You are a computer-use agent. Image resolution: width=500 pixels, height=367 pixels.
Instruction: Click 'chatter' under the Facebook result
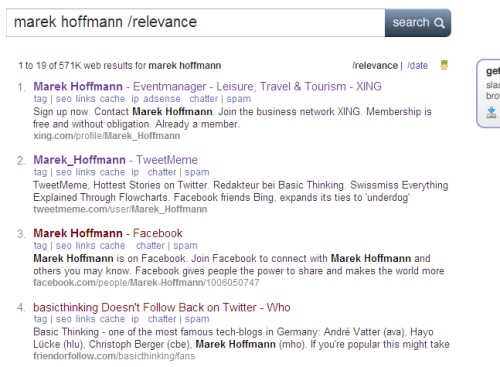tap(150, 246)
